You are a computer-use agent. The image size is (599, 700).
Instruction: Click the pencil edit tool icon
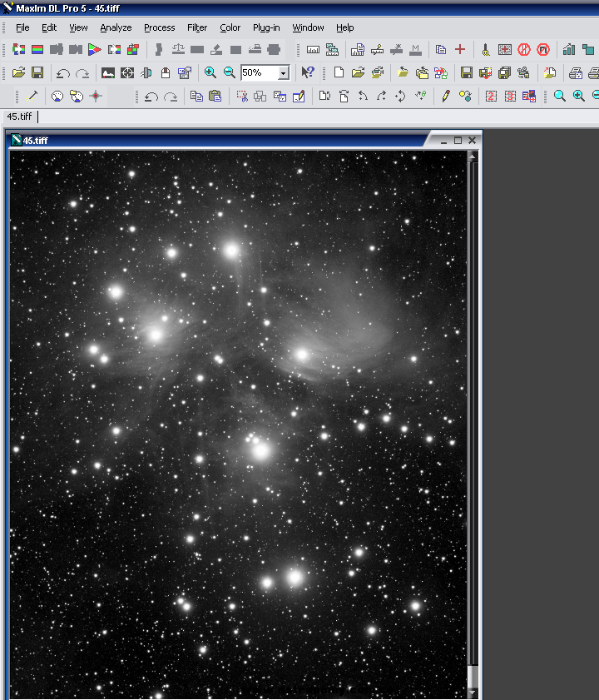(446, 97)
